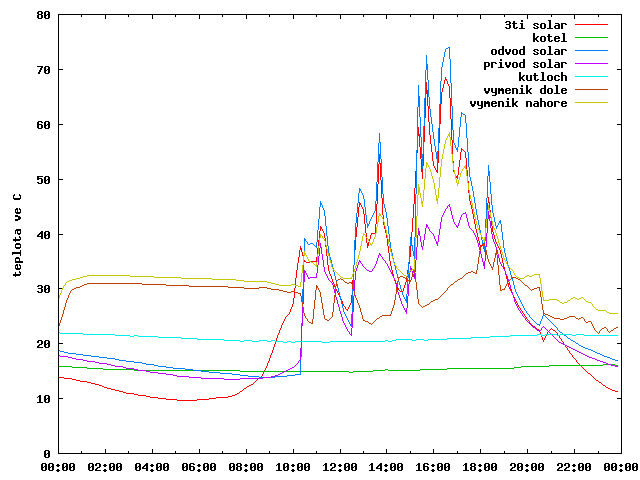Click the 22:00 time axis label
640x480 pixels.
[x=574, y=467]
